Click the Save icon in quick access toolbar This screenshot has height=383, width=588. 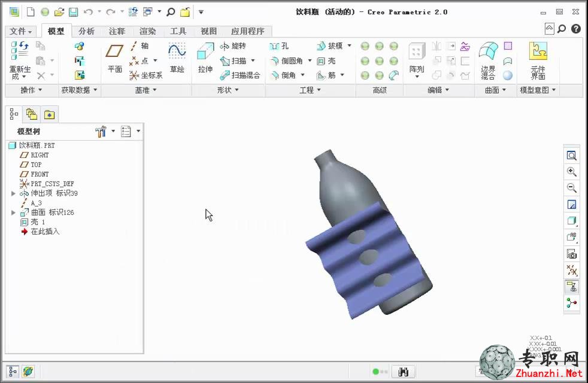coord(73,12)
